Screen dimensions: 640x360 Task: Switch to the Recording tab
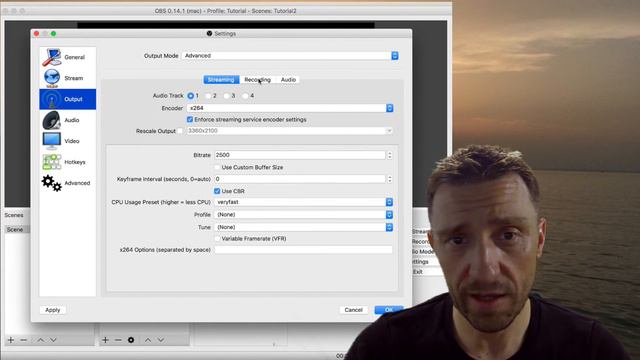click(x=258, y=80)
